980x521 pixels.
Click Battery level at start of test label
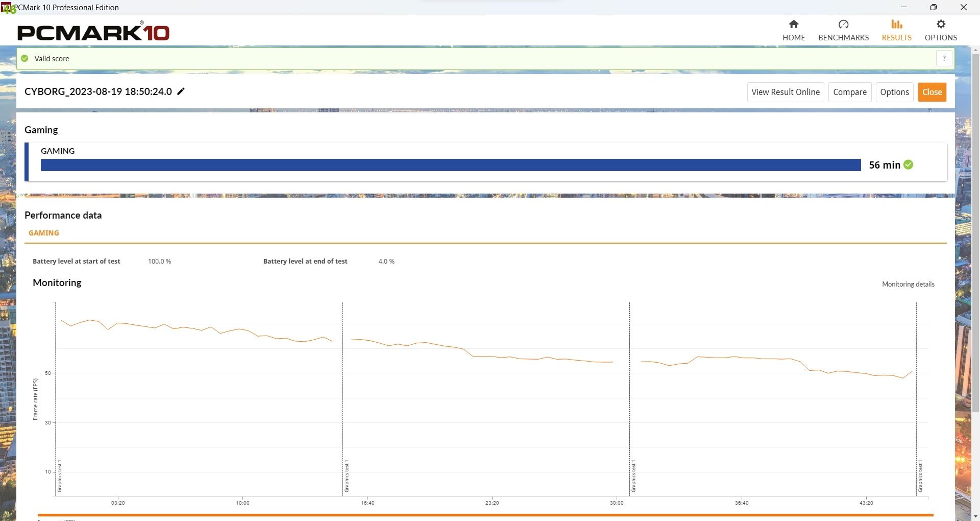point(77,261)
